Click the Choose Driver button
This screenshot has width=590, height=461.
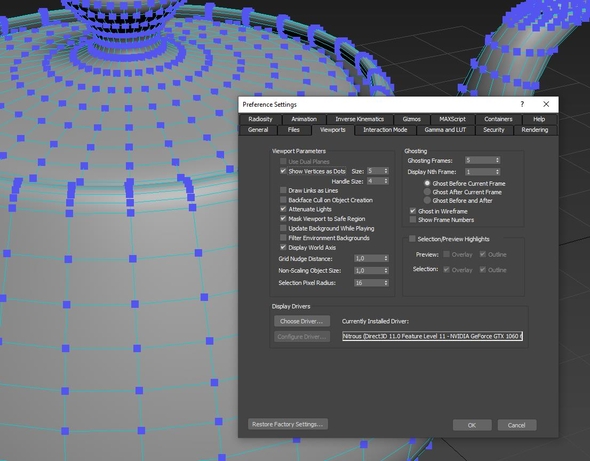[302, 321]
